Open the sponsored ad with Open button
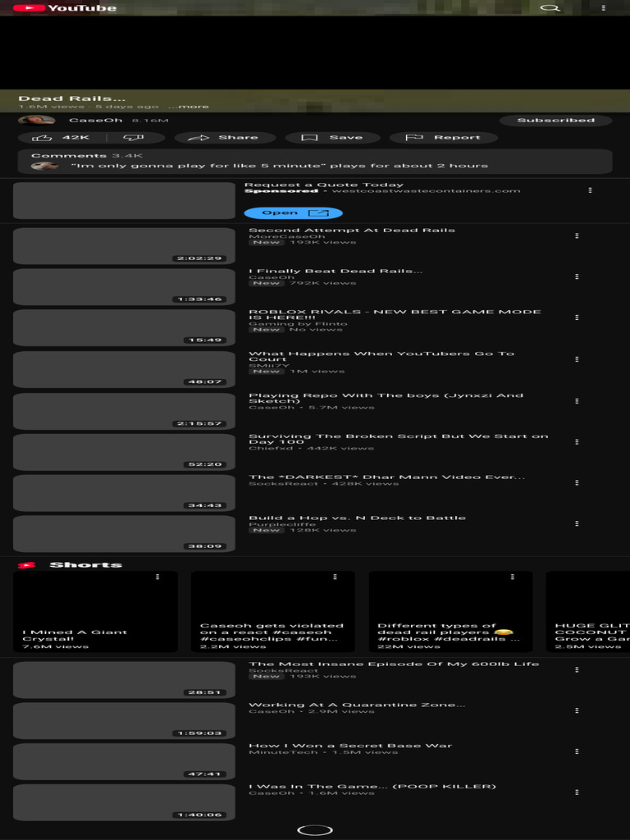Screen dimensions: 630x840 coord(293,212)
